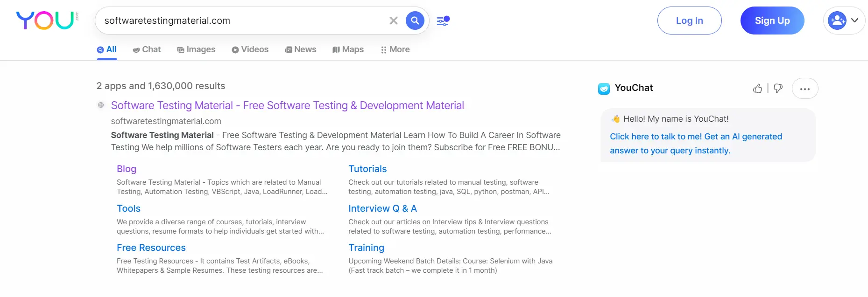Select the All tab
868x297 pixels.
[x=107, y=49]
